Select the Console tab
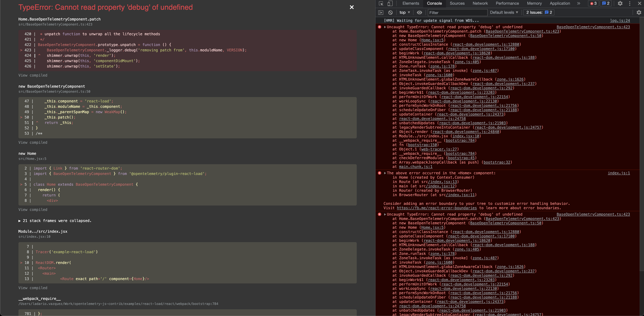644x316 pixels. tap(434, 4)
